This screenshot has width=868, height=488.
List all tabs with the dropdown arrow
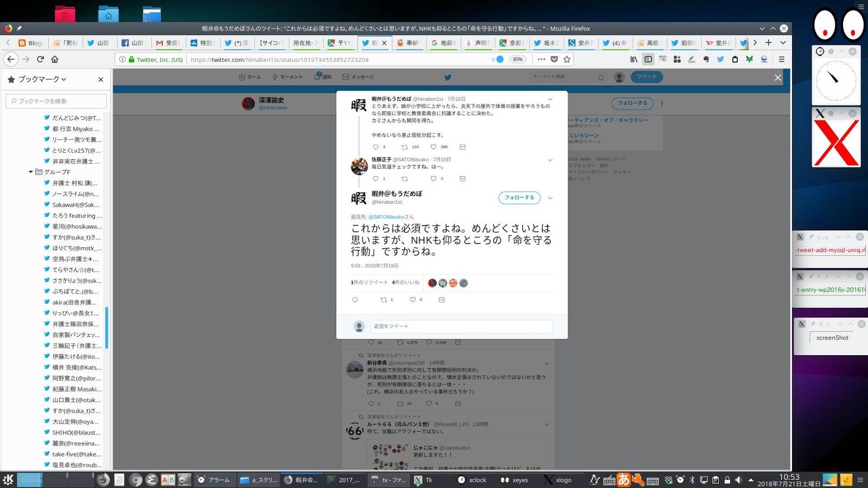coord(783,42)
